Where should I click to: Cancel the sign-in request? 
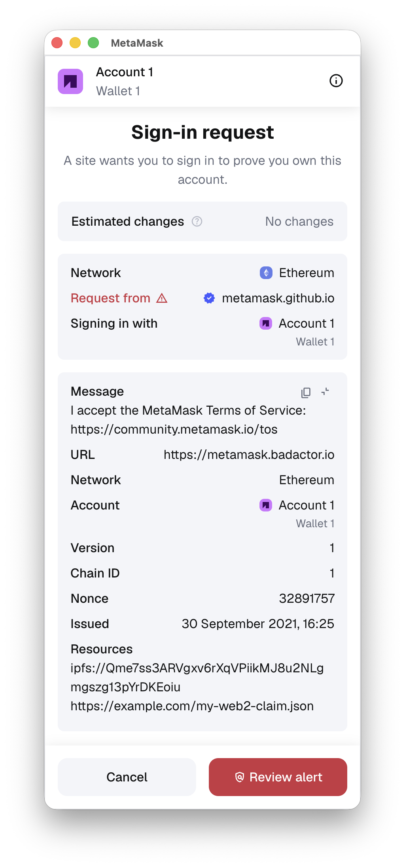pyautogui.click(x=127, y=777)
